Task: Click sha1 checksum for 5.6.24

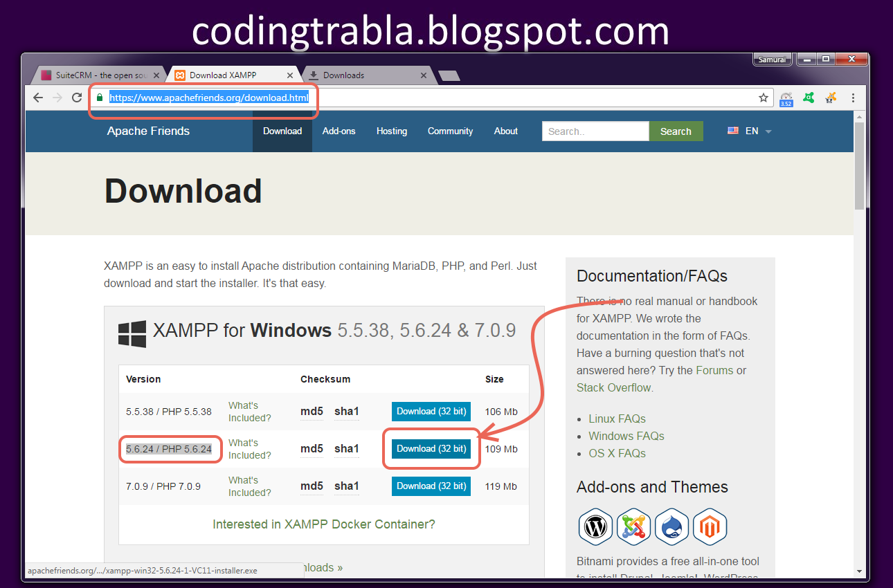Action: (x=347, y=449)
